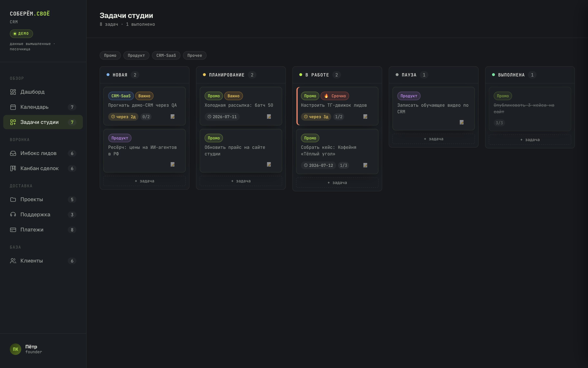Click the 3/3 checklist counter
588x368 pixels.
tap(499, 123)
